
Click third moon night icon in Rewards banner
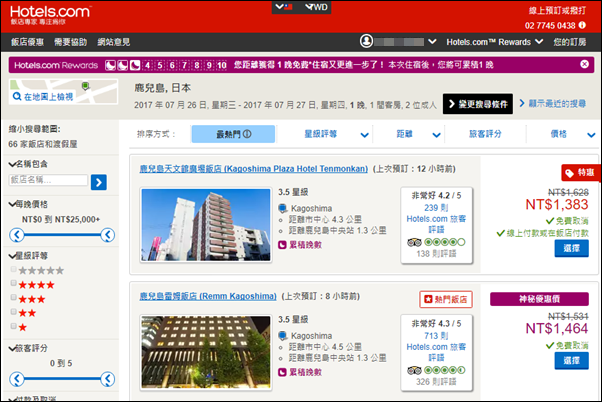[x=135, y=65]
